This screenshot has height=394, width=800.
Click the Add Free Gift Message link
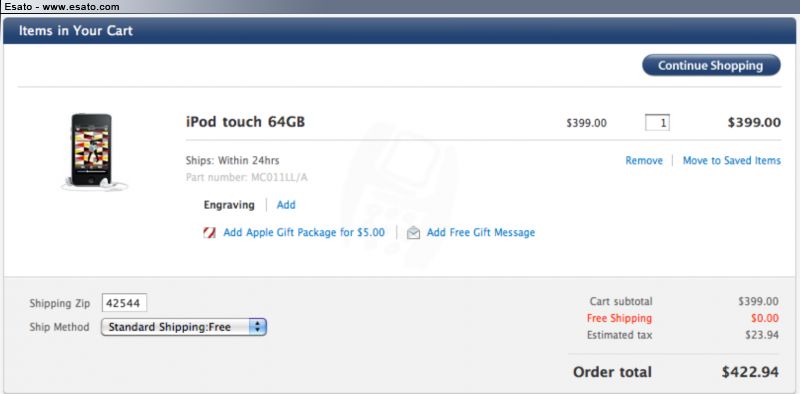481,233
